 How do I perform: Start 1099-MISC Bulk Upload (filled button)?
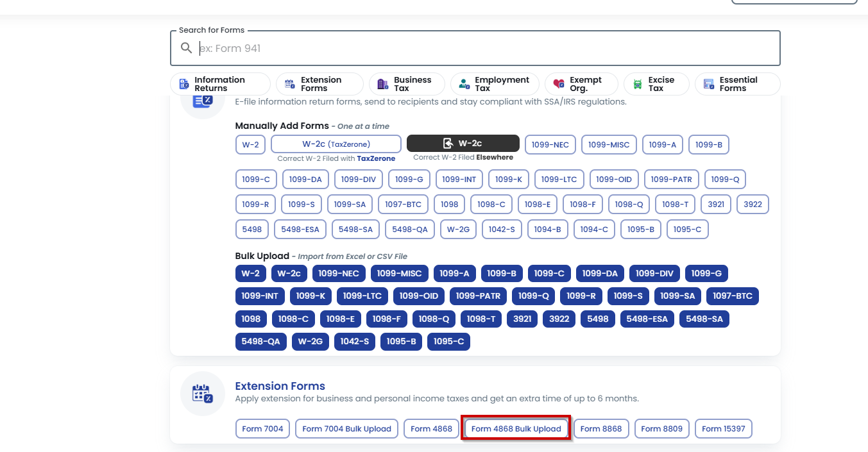tap(400, 273)
